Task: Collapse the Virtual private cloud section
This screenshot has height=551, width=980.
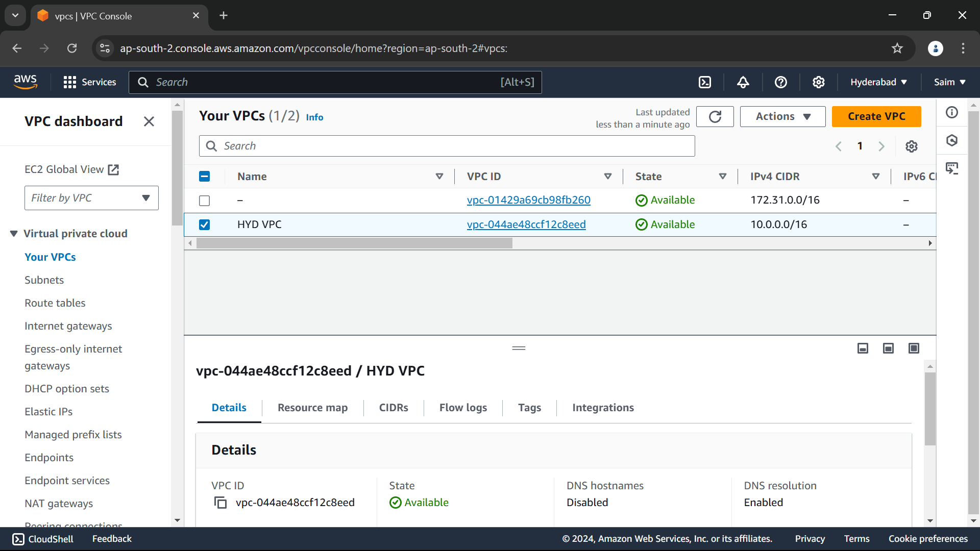Action: point(14,234)
